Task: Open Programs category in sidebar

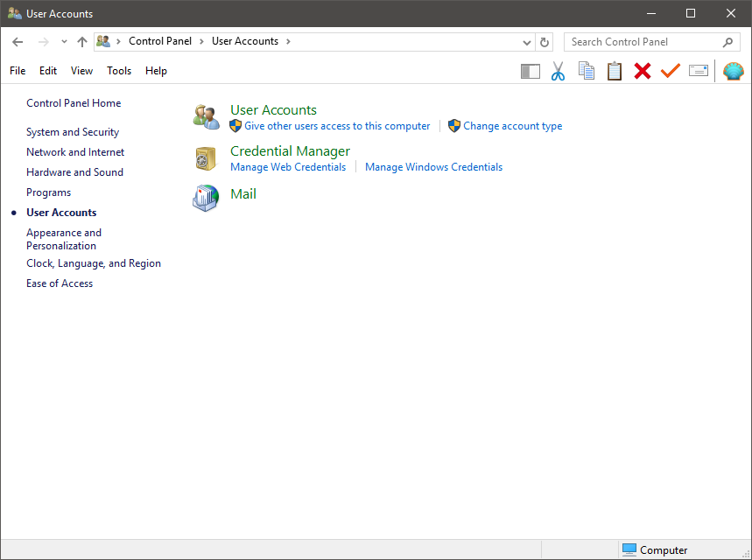Action: point(48,192)
